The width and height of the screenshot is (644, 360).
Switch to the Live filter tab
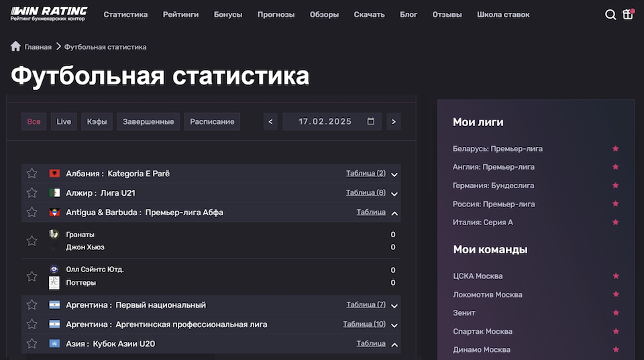point(64,121)
